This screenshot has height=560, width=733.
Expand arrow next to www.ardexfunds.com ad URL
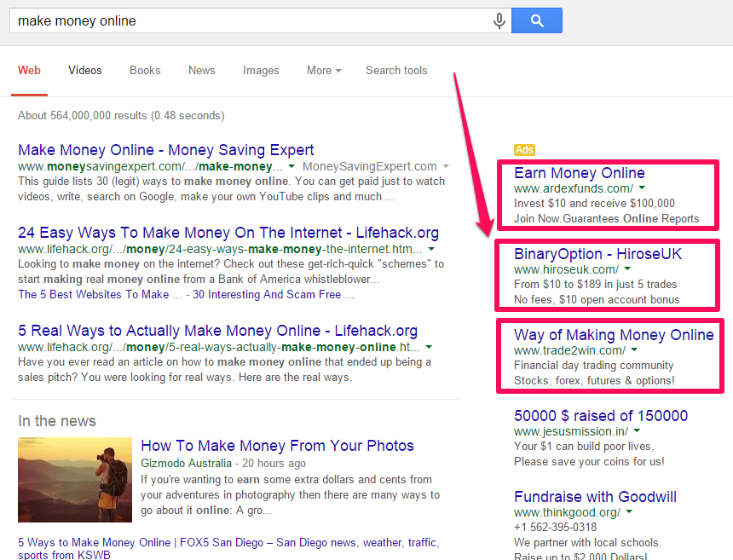642,188
